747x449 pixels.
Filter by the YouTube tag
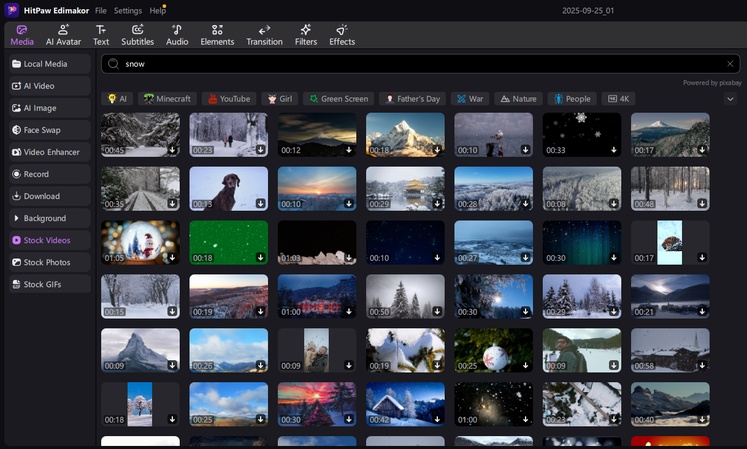coord(229,99)
